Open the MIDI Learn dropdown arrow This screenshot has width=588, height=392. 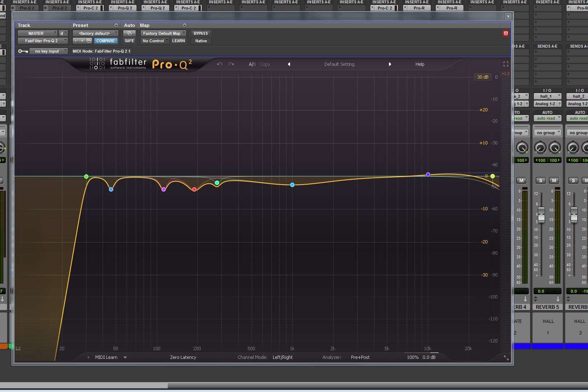coord(125,357)
